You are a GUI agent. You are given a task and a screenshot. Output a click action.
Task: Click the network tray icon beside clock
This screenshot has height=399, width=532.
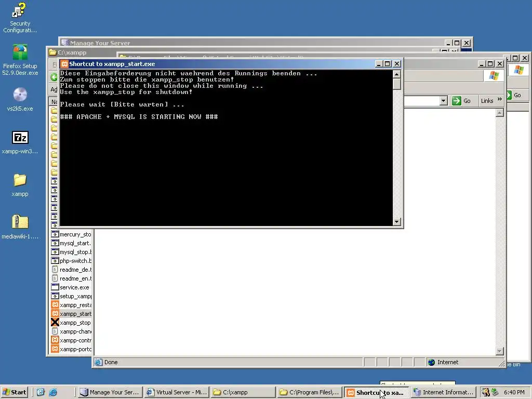click(495, 392)
